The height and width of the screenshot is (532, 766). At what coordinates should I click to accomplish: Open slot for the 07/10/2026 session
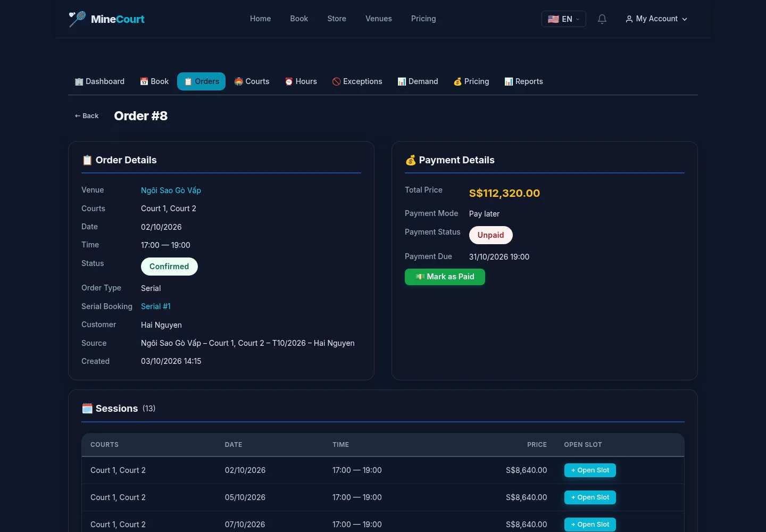tap(590, 525)
